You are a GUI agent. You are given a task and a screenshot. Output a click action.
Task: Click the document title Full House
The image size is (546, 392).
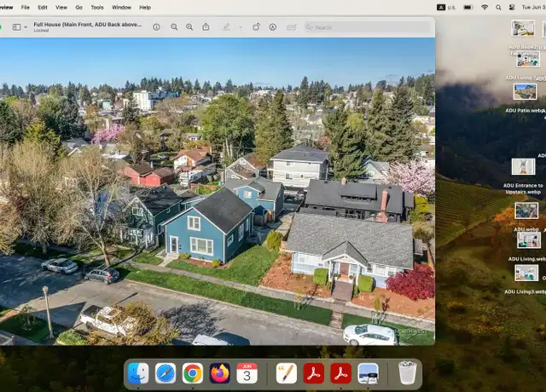88,25
